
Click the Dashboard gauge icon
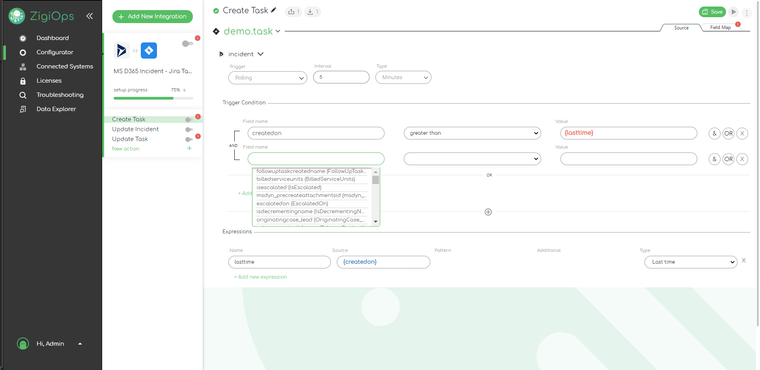(23, 38)
